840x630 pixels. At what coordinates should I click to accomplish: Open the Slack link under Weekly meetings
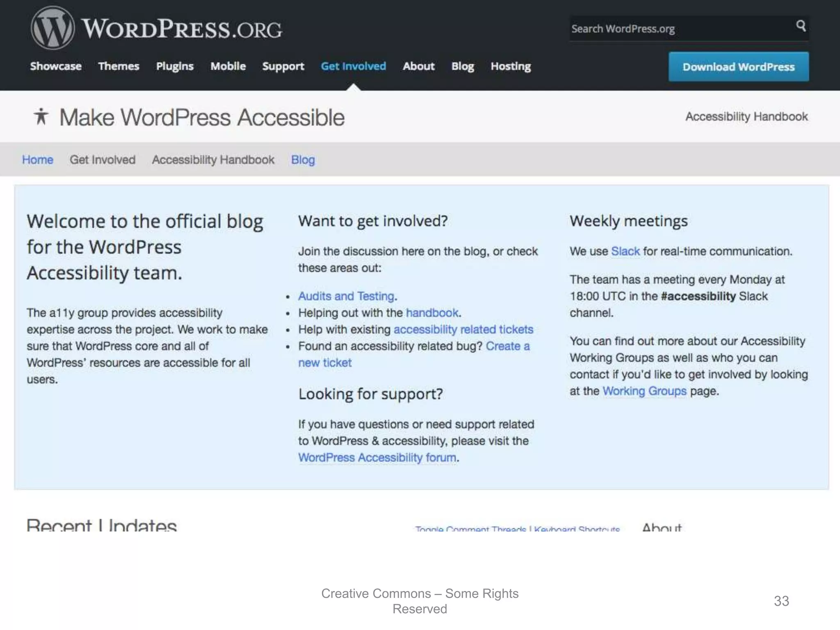point(625,251)
